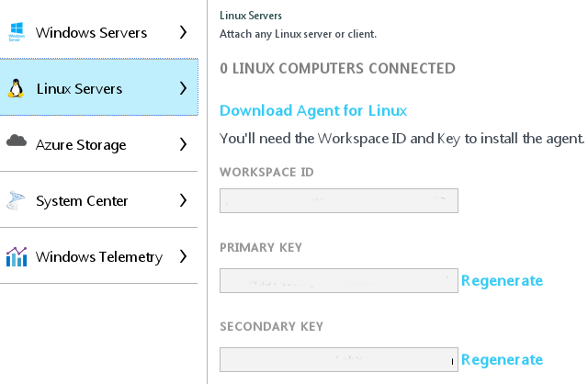The width and height of the screenshot is (588, 384).
Task: Regenerate the secondary key
Action: point(503,359)
